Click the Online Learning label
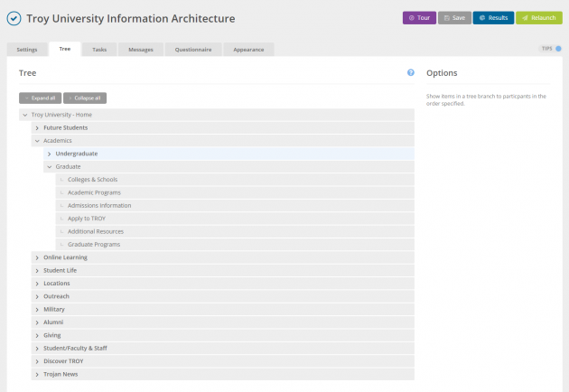Image resolution: width=569 pixels, height=392 pixels. [x=65, y=257]
